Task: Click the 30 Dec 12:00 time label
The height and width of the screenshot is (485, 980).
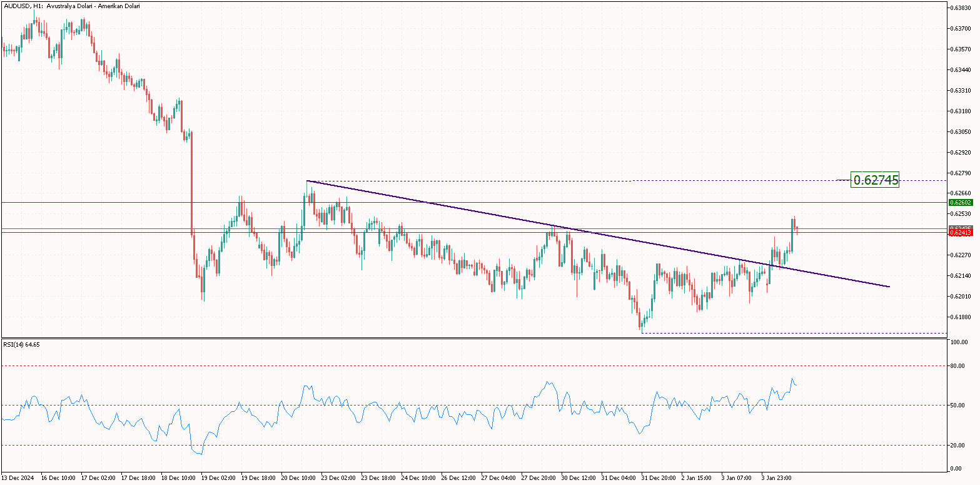Action: click(x=579, y=477)
